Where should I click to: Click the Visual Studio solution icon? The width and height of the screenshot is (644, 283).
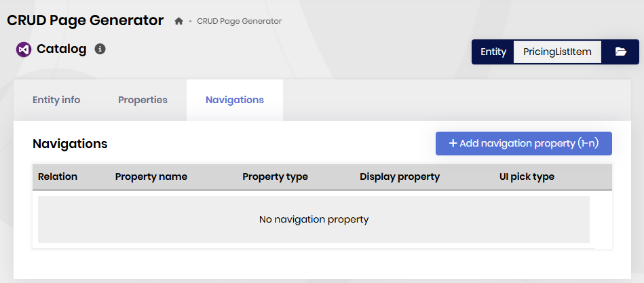[24, 50]
